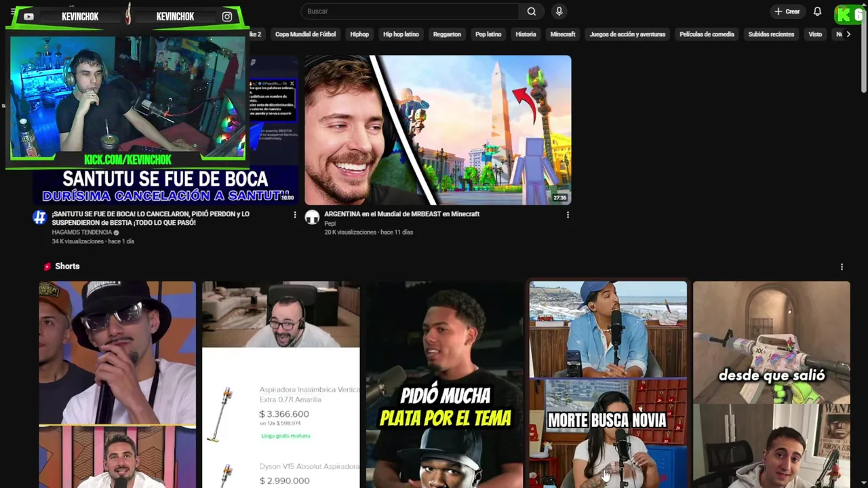Click the Shorts section logo icon

[47, 266]
